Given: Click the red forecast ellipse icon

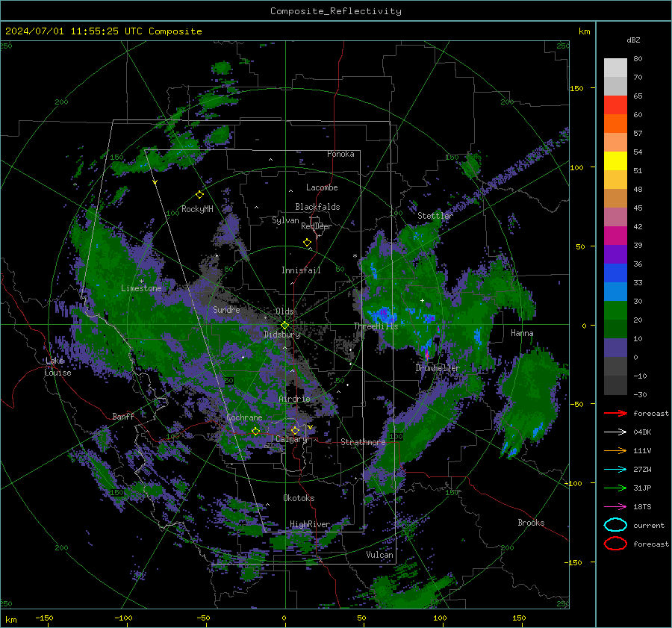Looking at the screenshot, I should [x=615, y=544].
